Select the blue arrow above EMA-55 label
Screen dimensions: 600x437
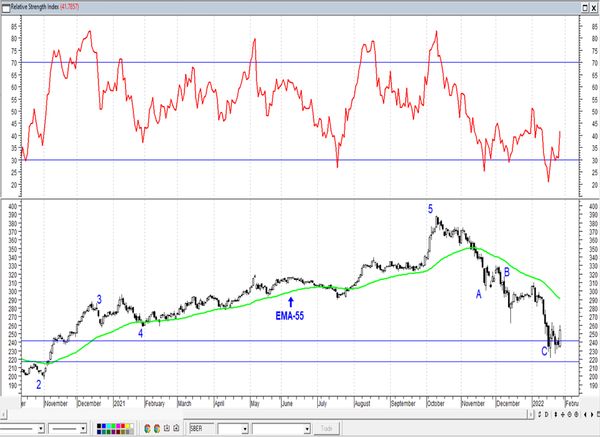tap(290, 300)
